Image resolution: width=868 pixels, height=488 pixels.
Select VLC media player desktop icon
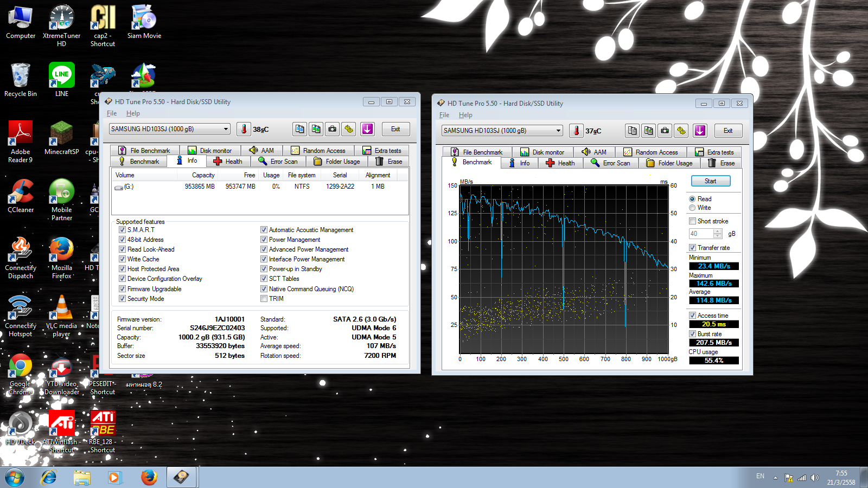coord(61,316)
